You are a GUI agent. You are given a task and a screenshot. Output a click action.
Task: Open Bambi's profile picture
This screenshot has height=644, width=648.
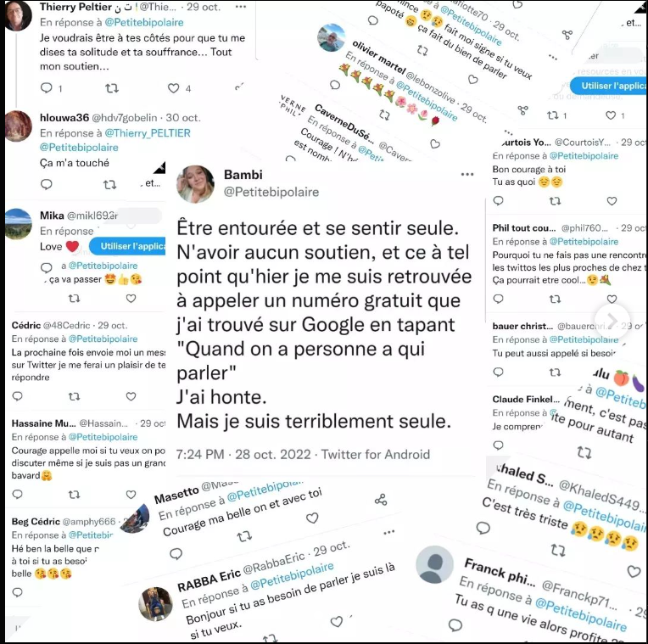(x=195, y=184)
